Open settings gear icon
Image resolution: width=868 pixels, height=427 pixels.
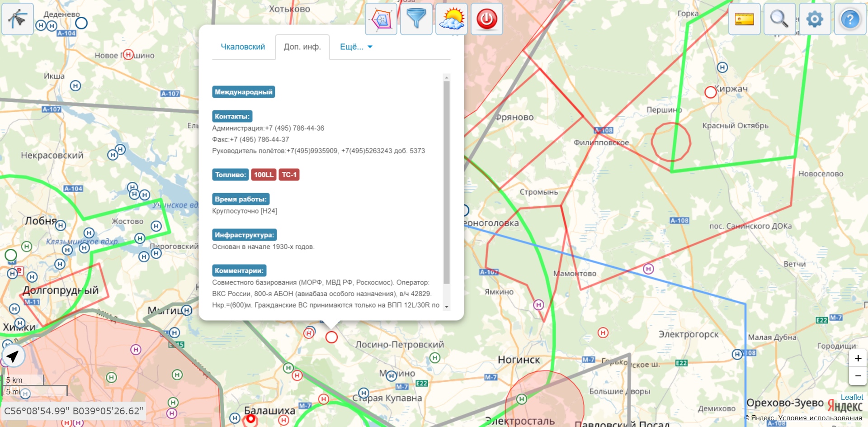[815, 19]
